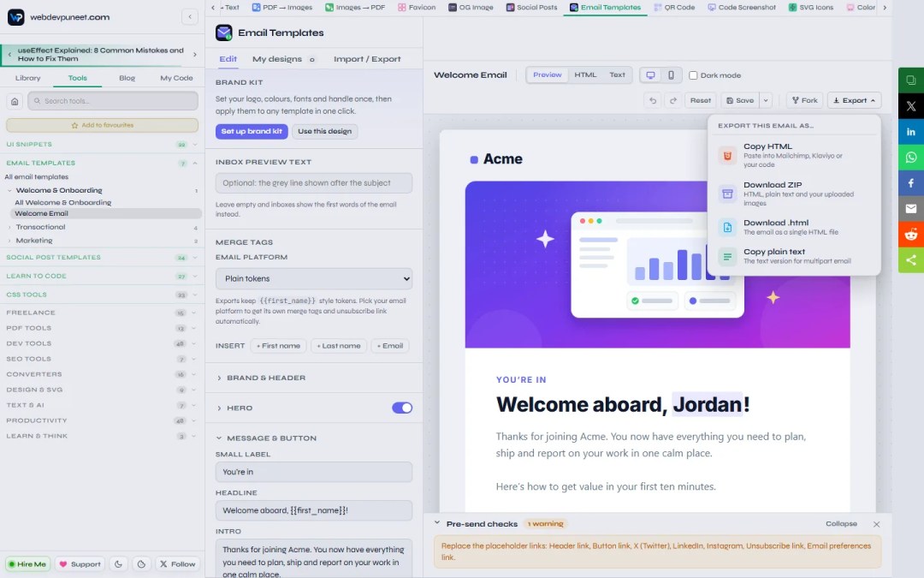This screenshot has width=924, height=578.
Task: Switch to the Blog tab
Action: [x=127, y=78]
